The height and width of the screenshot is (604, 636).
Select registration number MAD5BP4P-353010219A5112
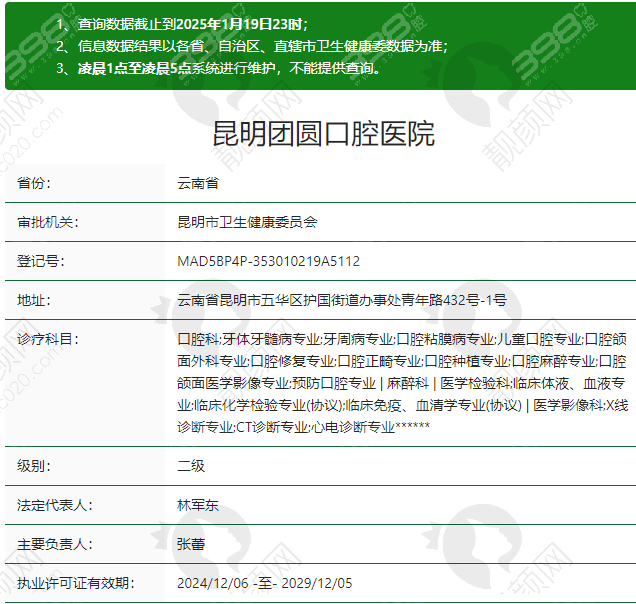268,261
